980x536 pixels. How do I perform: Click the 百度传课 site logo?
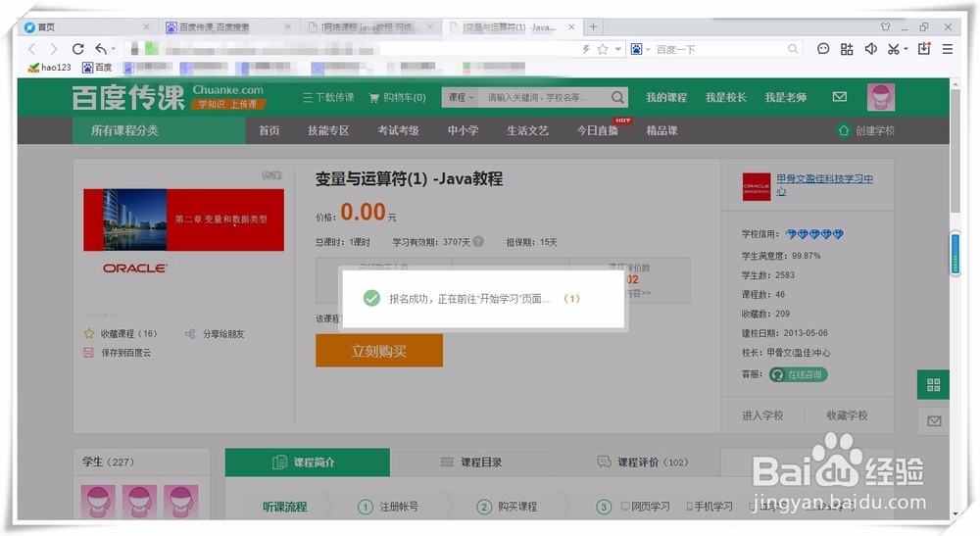point(127,97)
